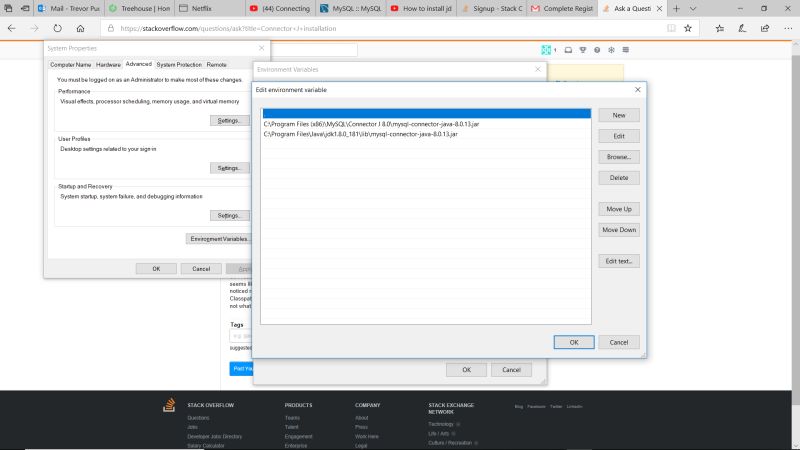Select the highlighted empty first list entry
The height and width of the screenshot is (450, 800).
pos(427,113)
